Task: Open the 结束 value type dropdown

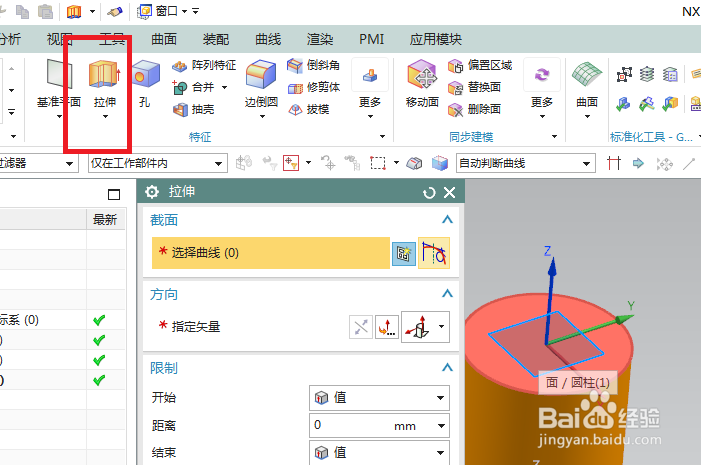Action: point(440,453)
